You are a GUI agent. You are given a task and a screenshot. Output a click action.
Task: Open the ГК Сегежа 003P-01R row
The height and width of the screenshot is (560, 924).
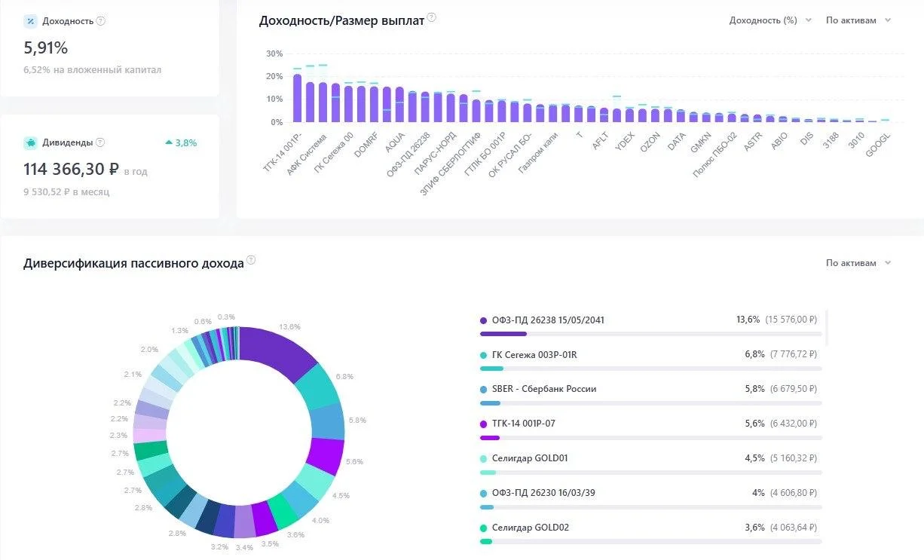(650, 360)
